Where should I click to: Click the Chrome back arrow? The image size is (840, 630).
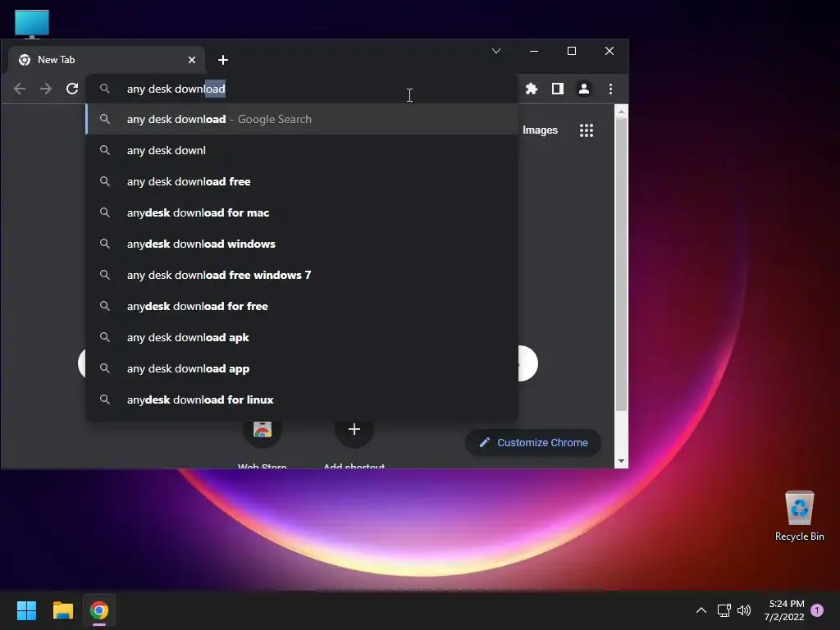coord(20,89)
